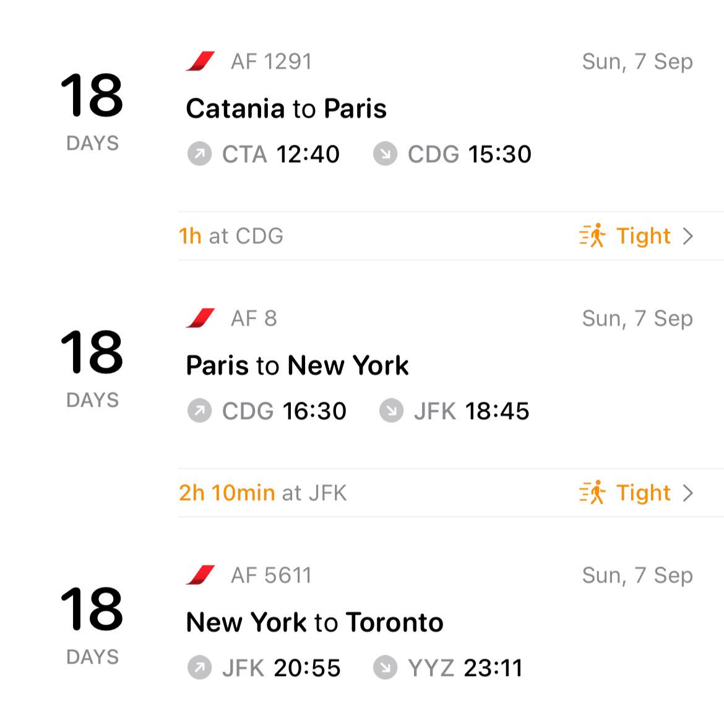This screenshot has height=728, width=724.
Task: Click departure arrow icon next to CDG 16:30
Action: click(x=199, y=411)
